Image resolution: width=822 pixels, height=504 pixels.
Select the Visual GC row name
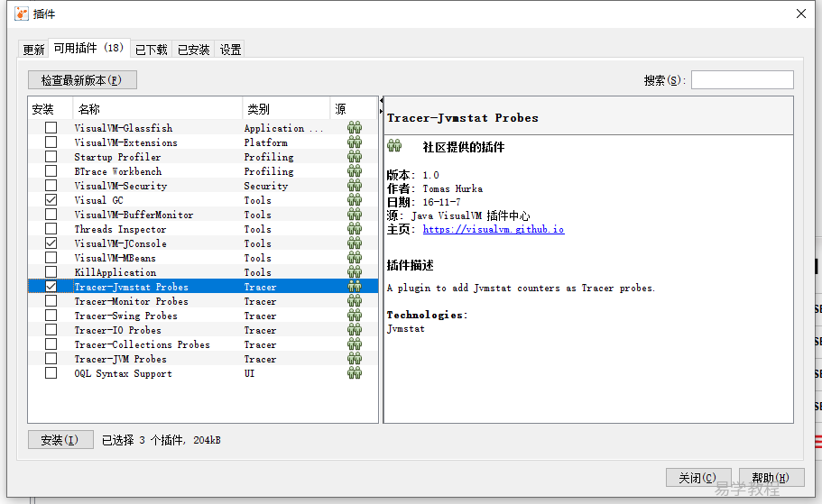[x=99, y=200]
